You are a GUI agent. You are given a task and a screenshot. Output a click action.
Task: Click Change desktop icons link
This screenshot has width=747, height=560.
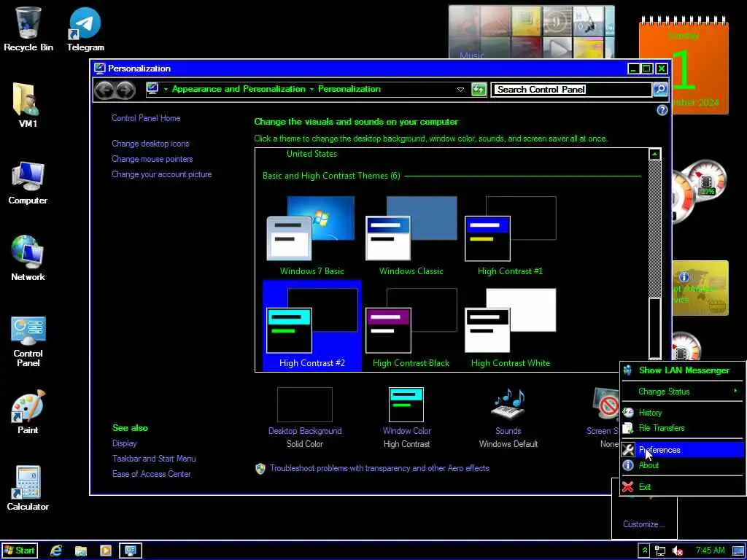150,144
